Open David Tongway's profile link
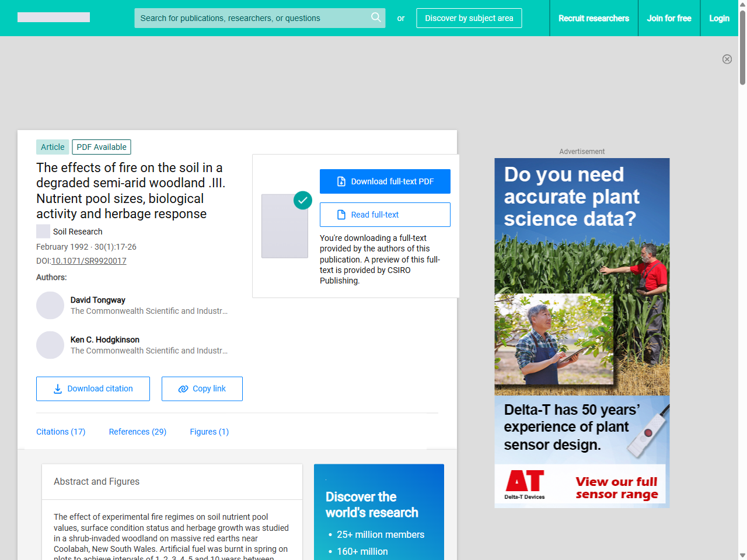 point(98,300)
